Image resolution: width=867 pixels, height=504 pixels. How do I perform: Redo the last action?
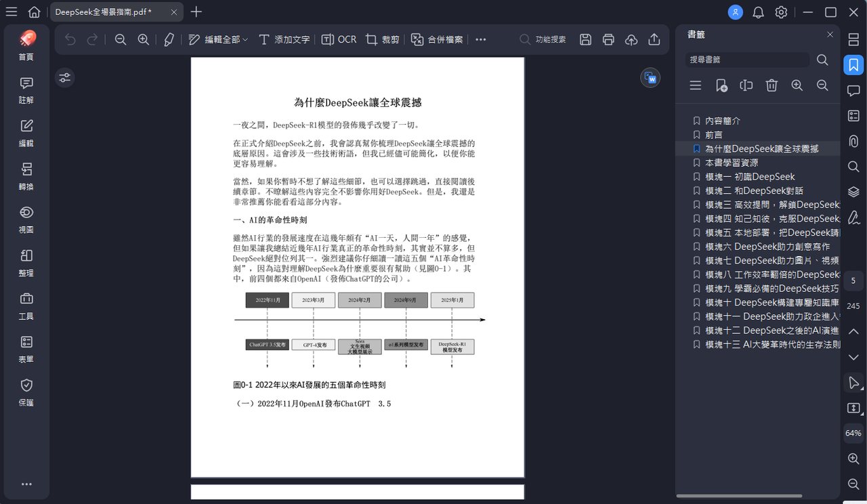93,39
